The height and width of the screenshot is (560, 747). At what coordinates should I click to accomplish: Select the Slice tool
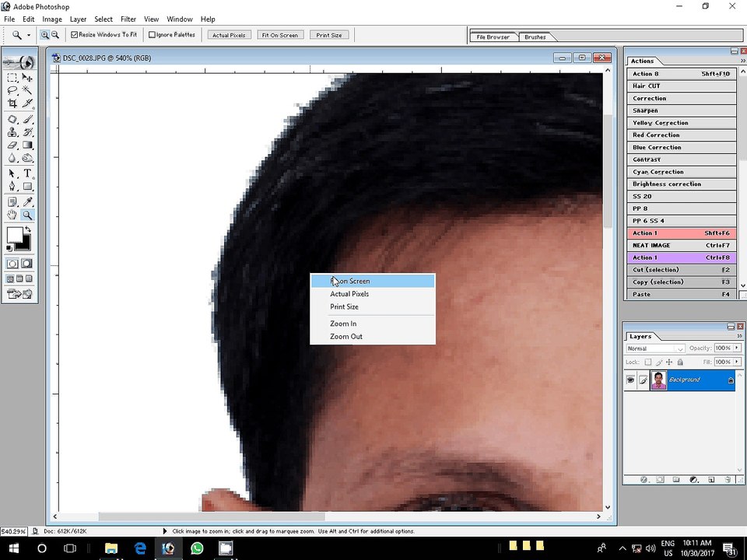point(27,103)
